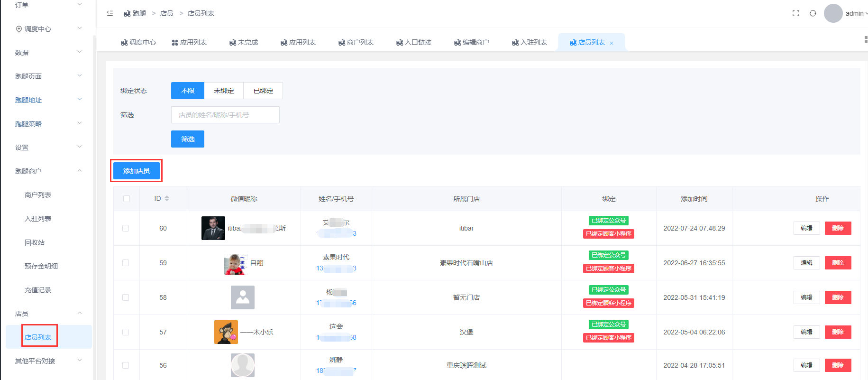
Task: Check the row 59 checkbox
Action: (x=126, y=263)
